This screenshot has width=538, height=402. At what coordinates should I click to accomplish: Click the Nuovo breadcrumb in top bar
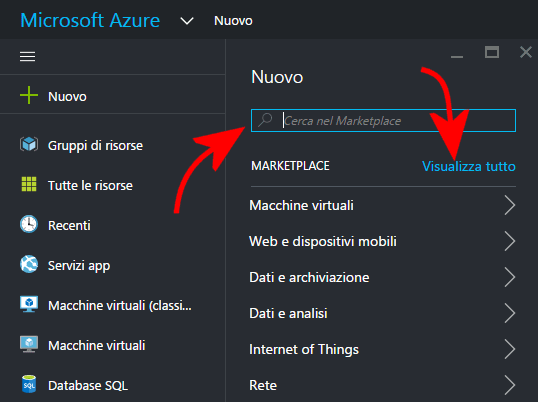[x=233, y=21]
